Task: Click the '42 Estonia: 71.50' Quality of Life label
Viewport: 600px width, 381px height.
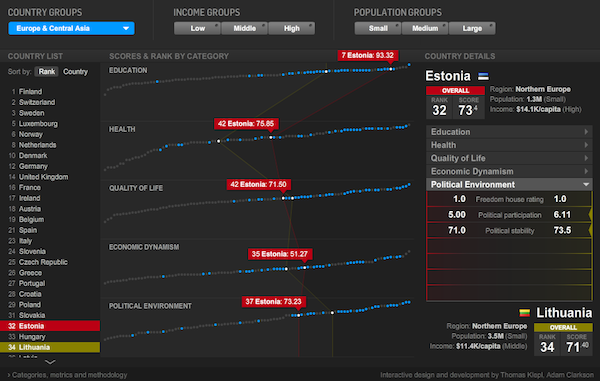Action: (259, 184)
